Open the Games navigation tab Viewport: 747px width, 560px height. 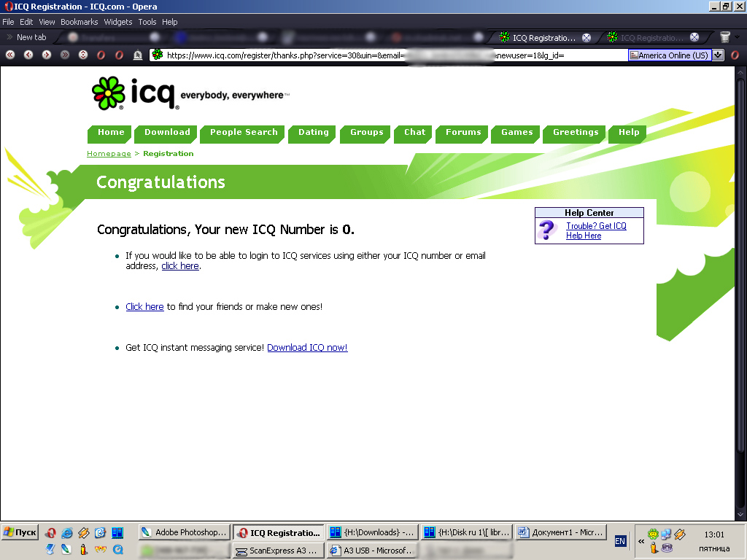coord(517,133)
